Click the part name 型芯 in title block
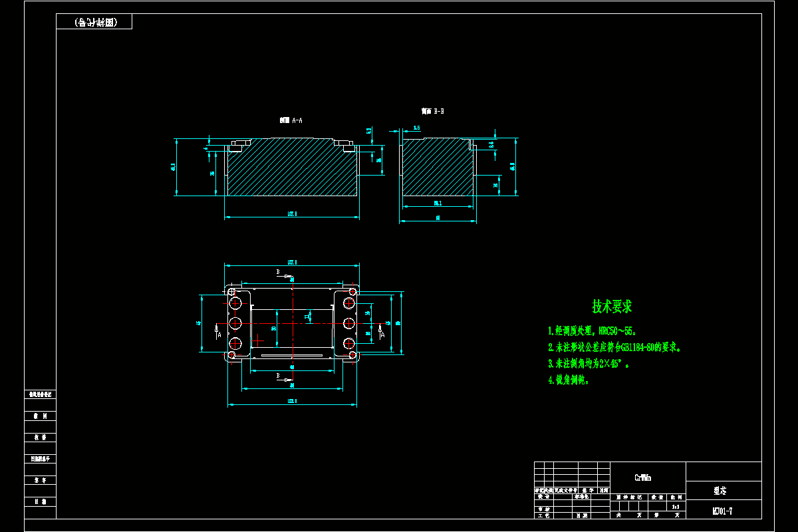The height and width of the screenshot is (532, 798). pyautogui.click(x=720, y=491)
